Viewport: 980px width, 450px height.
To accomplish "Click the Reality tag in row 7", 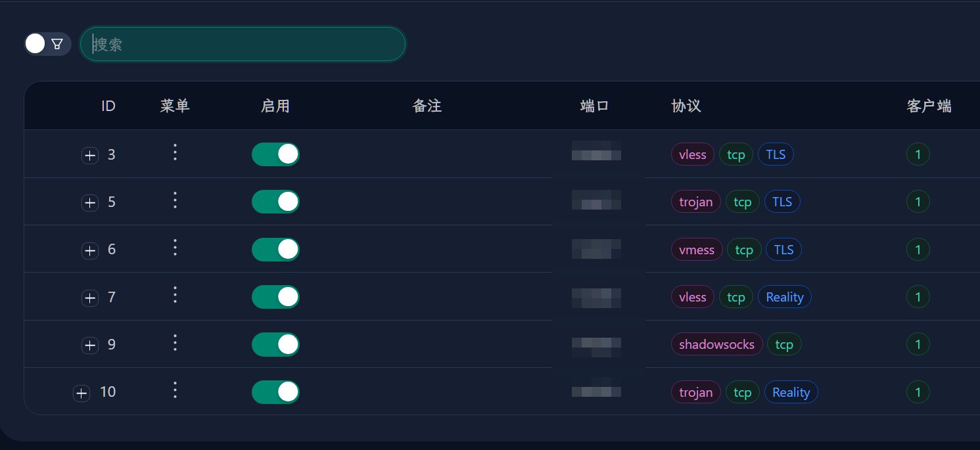I will click(784, 297).
